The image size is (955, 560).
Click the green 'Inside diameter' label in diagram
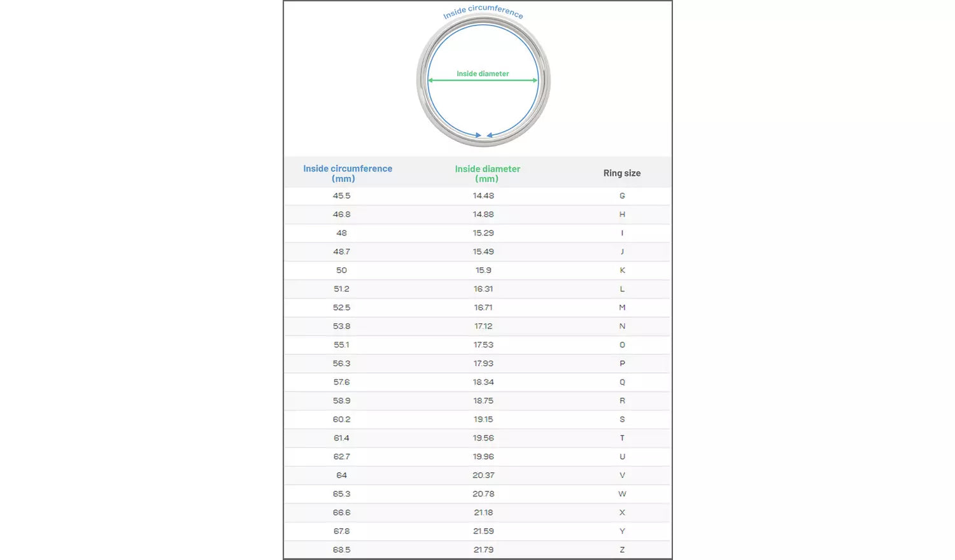pos(483,74)
